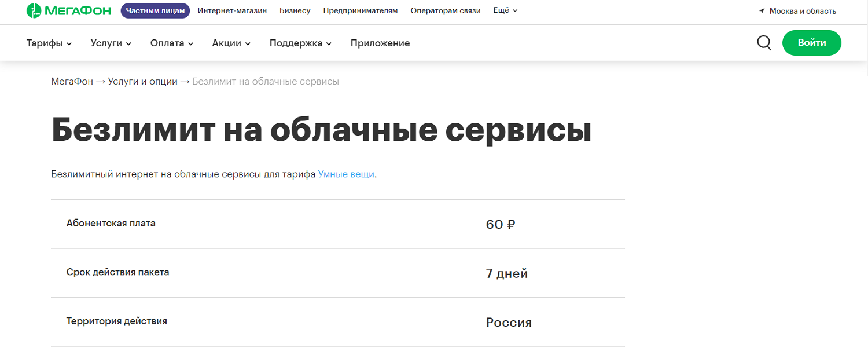868x362 pixels.
Task: Go to МегаФон breadcrumb link
Action: click(72, 82)
